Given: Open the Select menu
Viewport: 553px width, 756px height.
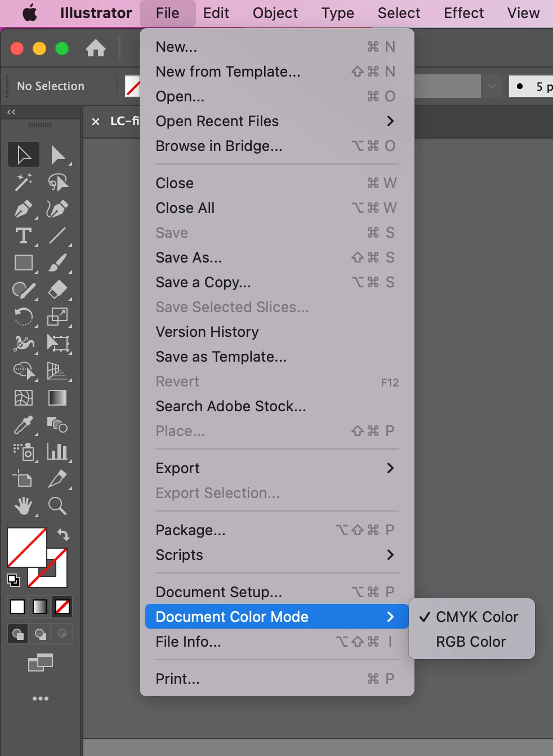Looking at the screenshot, I should point(399,13).
